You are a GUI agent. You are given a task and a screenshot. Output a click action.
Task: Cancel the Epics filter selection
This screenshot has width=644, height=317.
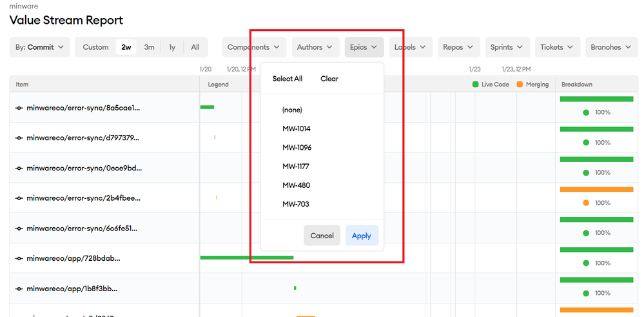322,236
